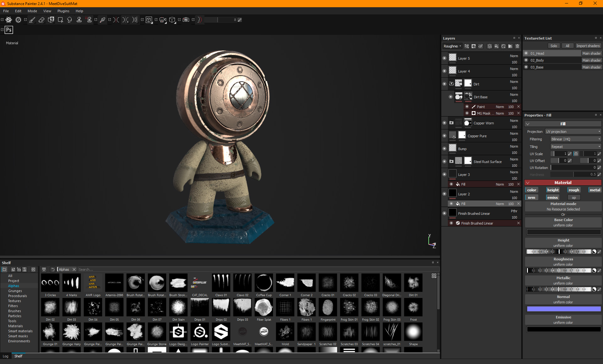The width and height of the screenshot is (603, 364).
Task: Open the UV projection dropdown
Action: click(x=573, y=132)
